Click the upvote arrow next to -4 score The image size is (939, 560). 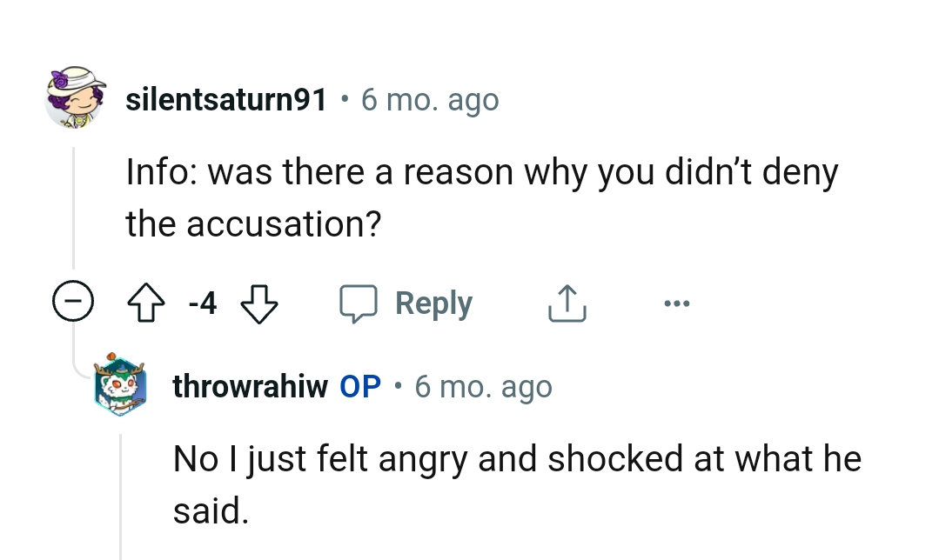[146, 303]
